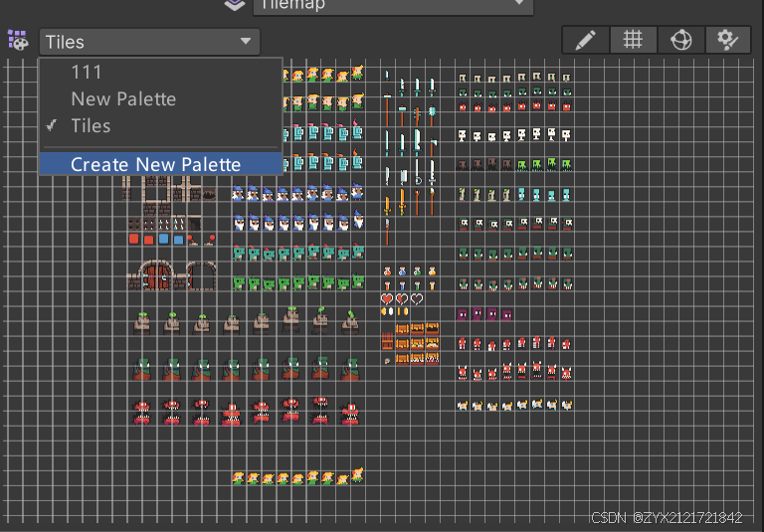Viewport: 764px width, 532px height.
Task: Open the Tiles palette dropdown
Action: (x=149, y=42)
